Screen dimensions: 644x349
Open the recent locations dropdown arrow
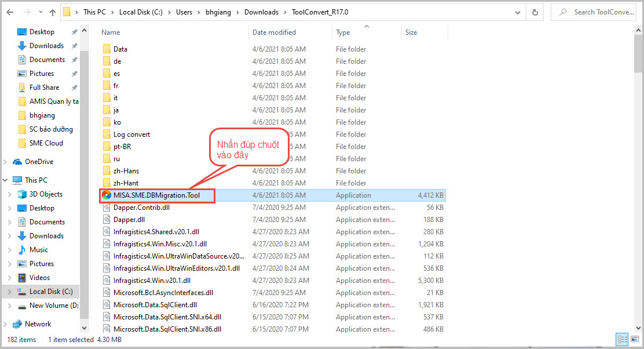pyautogui.click(x=41, y=12)
